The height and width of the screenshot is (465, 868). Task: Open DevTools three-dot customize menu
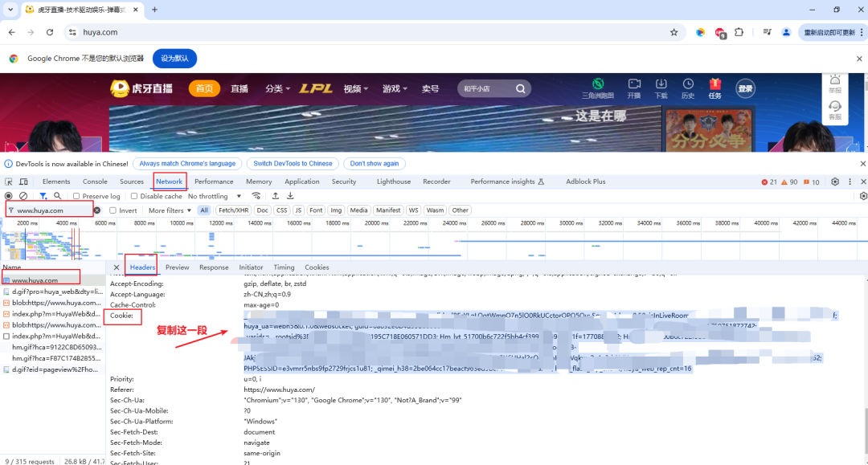click(x=850, y=182)
